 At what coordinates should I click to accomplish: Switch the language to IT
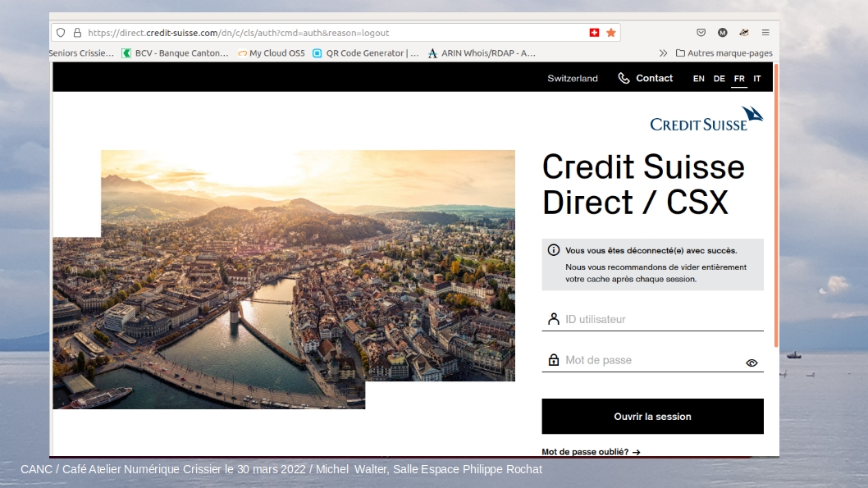pos(756,79)
